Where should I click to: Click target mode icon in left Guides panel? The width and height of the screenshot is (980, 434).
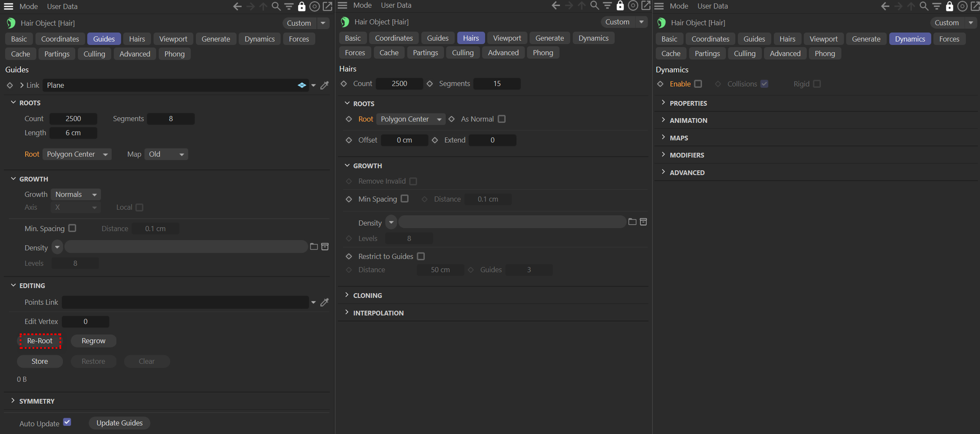[x=315, y=6]
